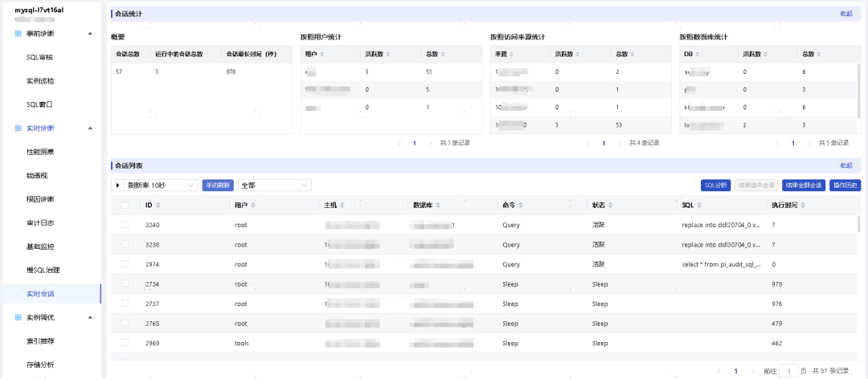
Task: Select checkbox for session ID 3238
Action: pyautogui.click(x=125, y=244)
